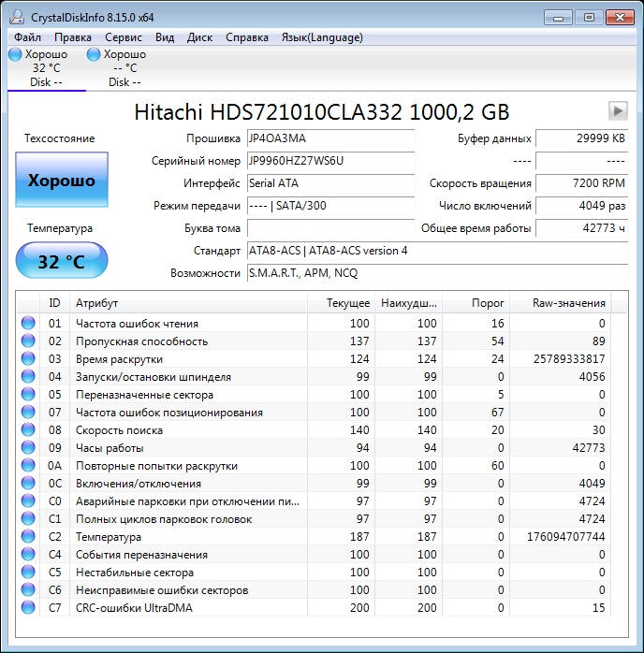Select the first disk tab showing 32 °C
The width and height of the screenshot is (644, 653).
coord(46,68)
